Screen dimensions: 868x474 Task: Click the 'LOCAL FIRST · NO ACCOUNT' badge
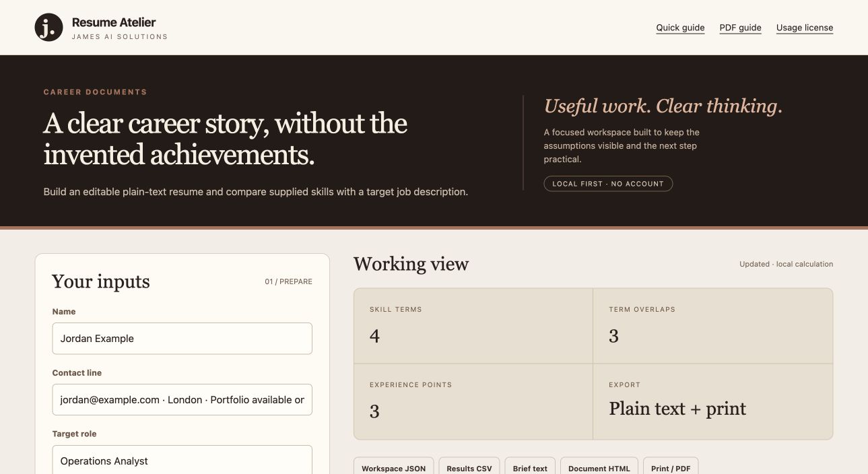(608, 184)
